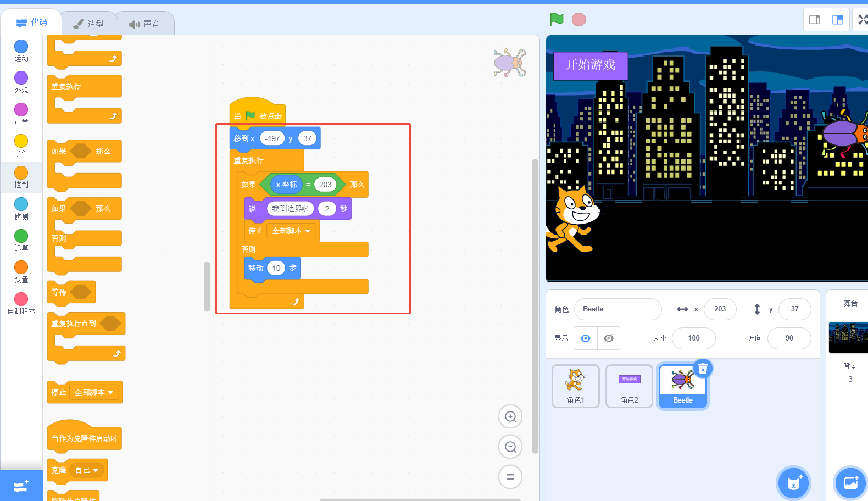Zoom in the code workspace

click(x=510, y=416)
